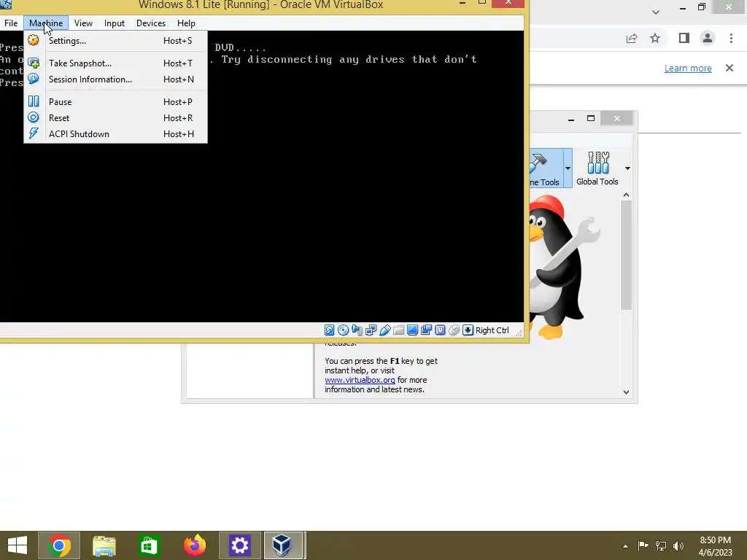Open the Input menu

(x=115, y=23)
